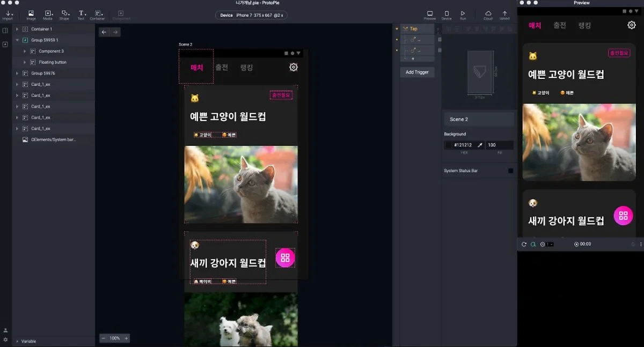Switch to the 출전 tab in Preview
The image size is (644, 347).
[560, 25]
